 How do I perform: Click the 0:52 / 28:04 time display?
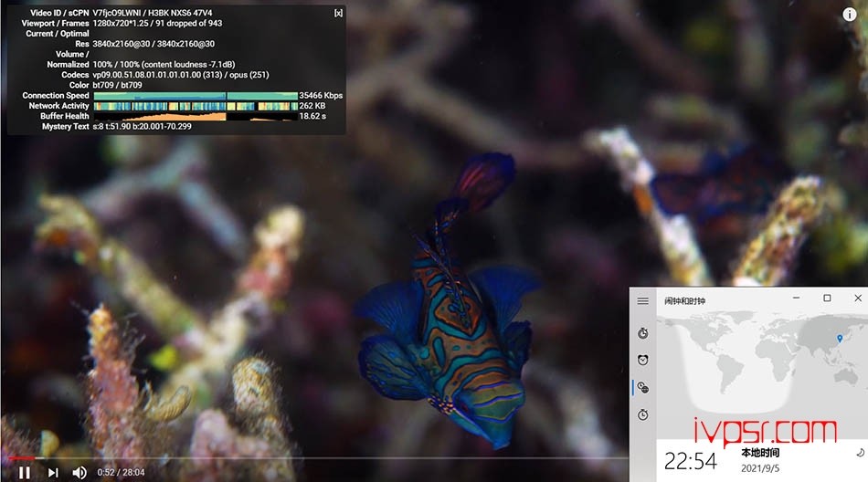pos(121,473)
